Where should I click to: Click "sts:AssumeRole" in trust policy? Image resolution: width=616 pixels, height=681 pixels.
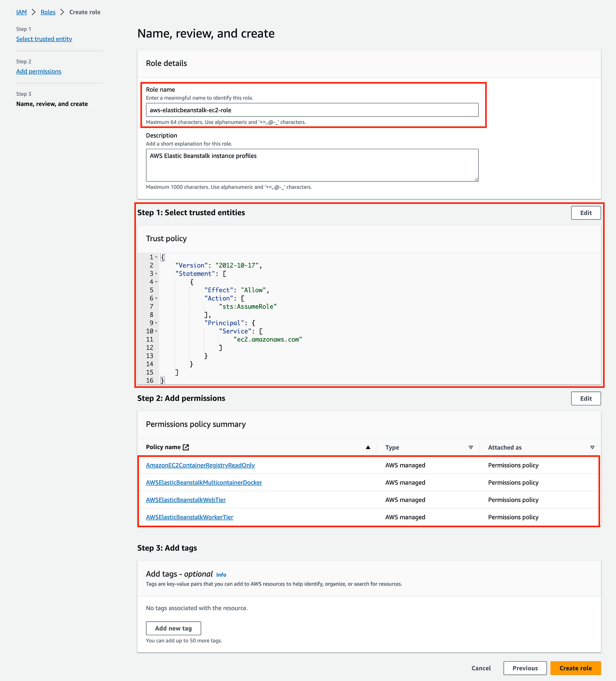coord(248,307)
